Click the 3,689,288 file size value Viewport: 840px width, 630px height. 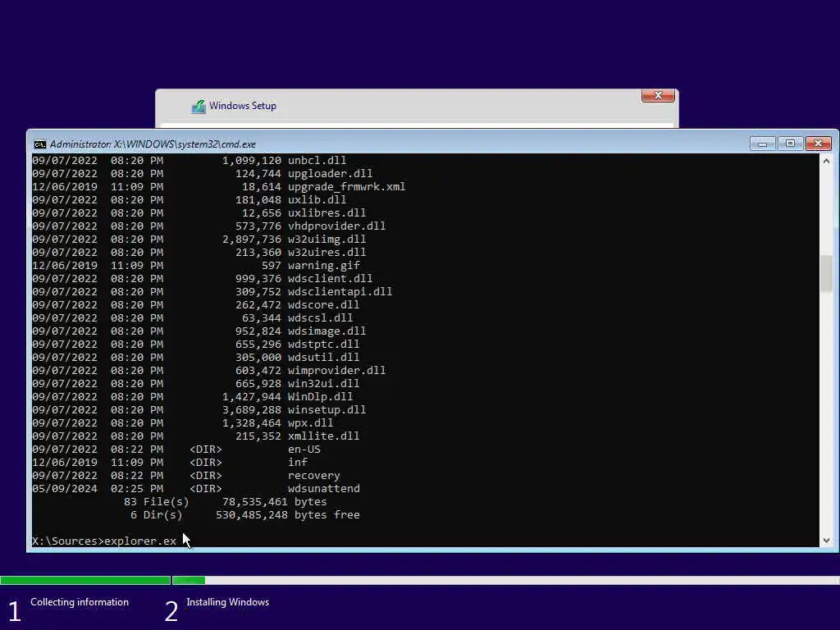pyautogui.click(x=252, y=410)
